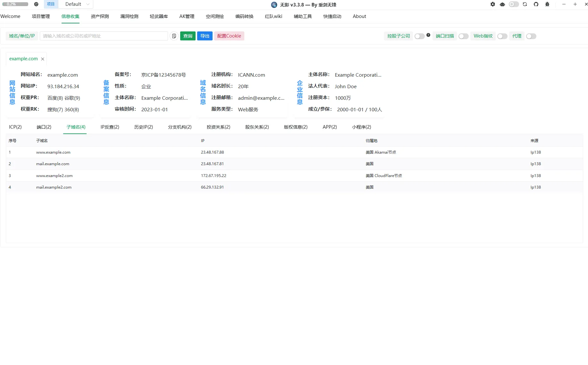
Task: Click the 项目 label button
Action: [51, 4]
